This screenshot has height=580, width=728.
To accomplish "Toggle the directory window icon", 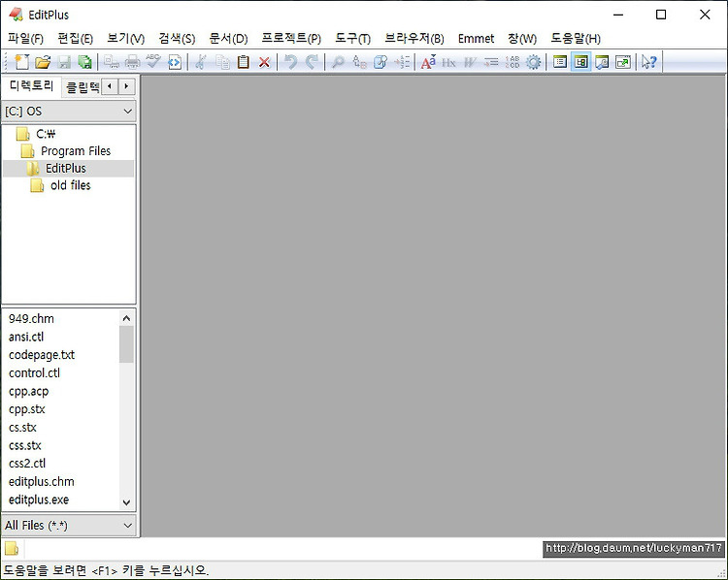I will [580, 62].
